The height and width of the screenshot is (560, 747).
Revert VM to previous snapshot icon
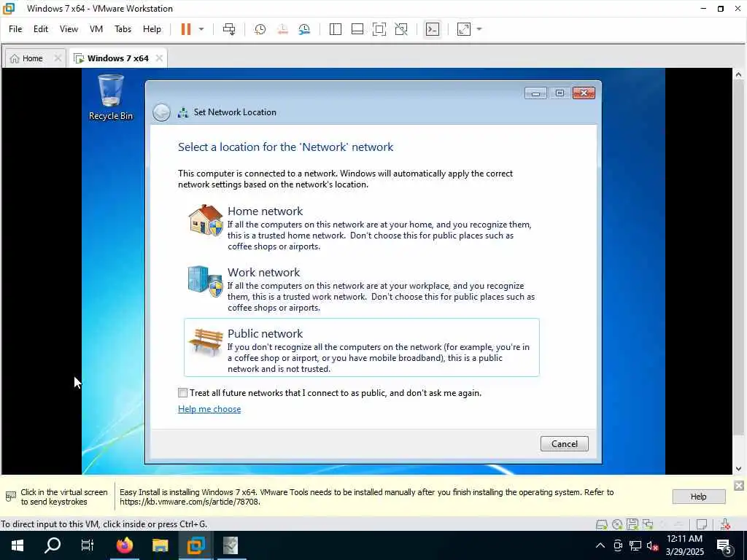click(x=282, y=29)
